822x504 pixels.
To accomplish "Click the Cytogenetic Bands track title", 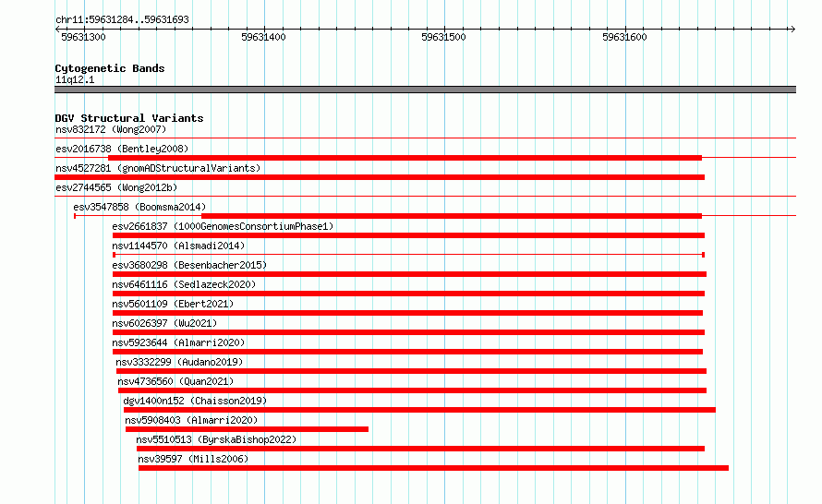I will (110, 68).
